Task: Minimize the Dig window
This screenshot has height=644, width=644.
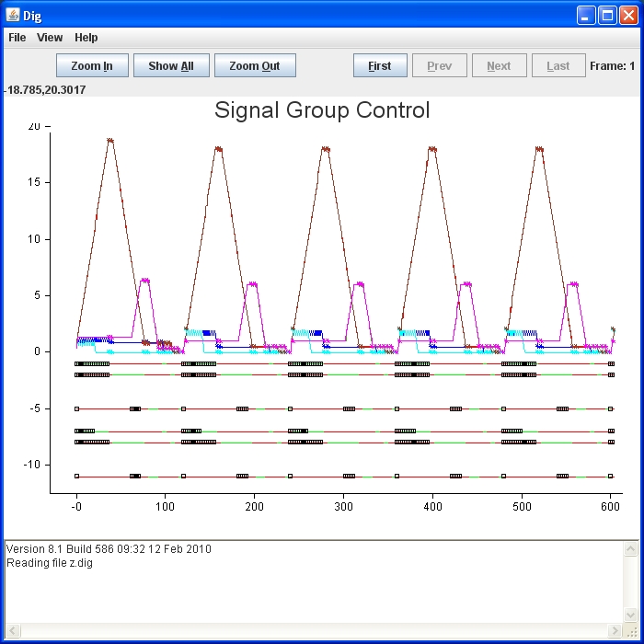Action: coord(587,16)
